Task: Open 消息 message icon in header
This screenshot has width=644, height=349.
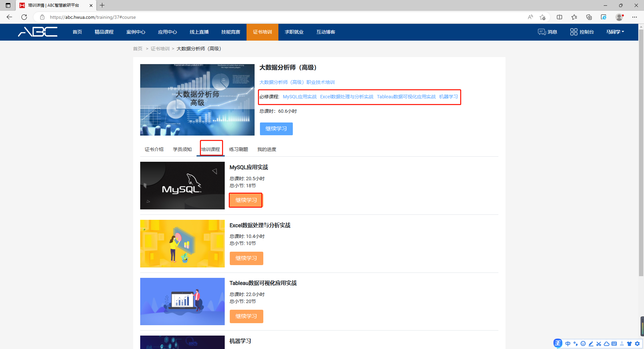Action: pos(547,32)
